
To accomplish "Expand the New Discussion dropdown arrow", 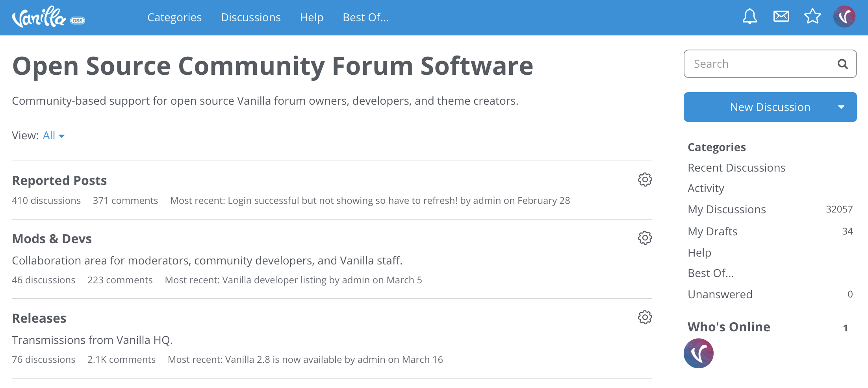I will click(x=841, y=107).
